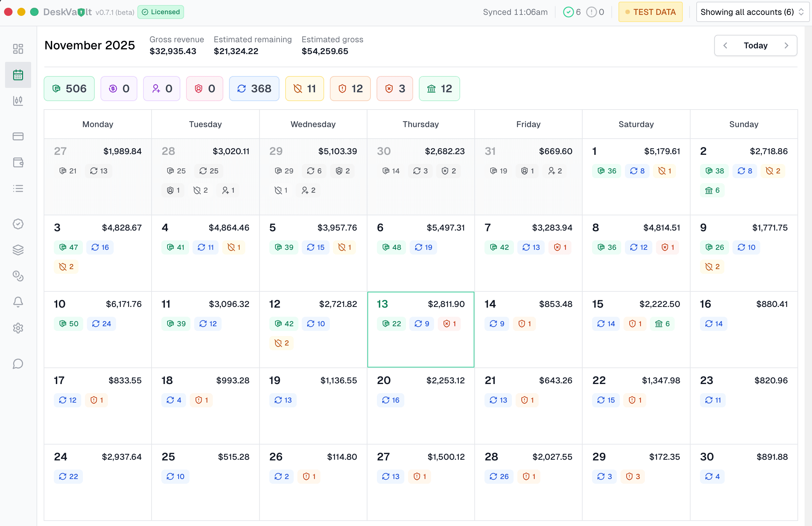
Task: Open the Analytics panel below the calendar icon
Action: pos(18,101)
